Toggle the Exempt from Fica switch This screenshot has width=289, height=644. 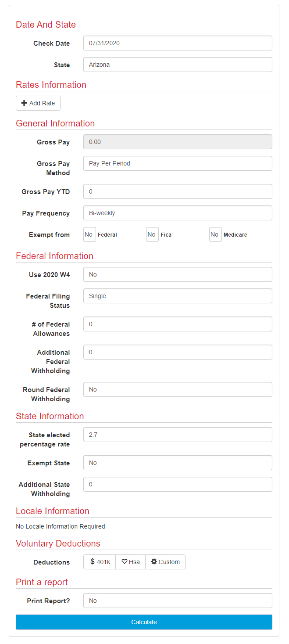pyautogui.click(x=152, y=235)
